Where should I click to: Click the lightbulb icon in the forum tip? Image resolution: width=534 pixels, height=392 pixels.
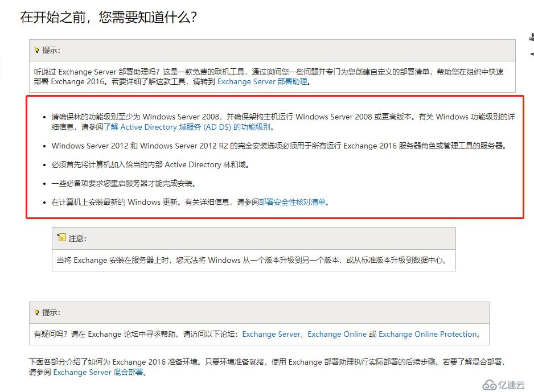pos(37,312)
